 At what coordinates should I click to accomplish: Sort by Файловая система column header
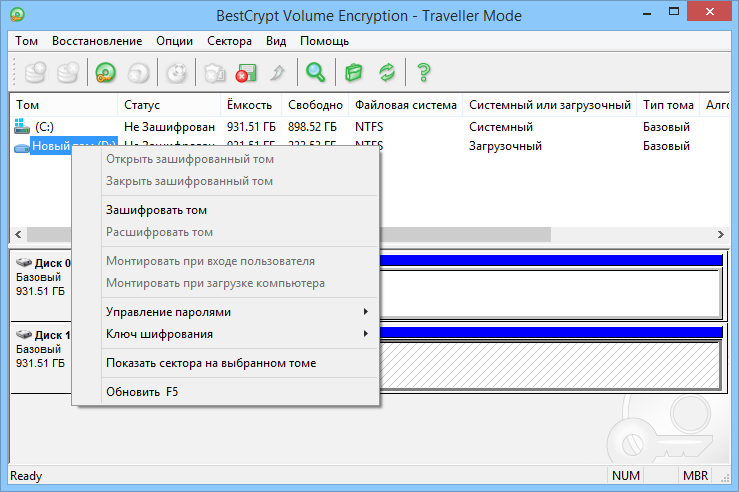(x=406, y=105)
